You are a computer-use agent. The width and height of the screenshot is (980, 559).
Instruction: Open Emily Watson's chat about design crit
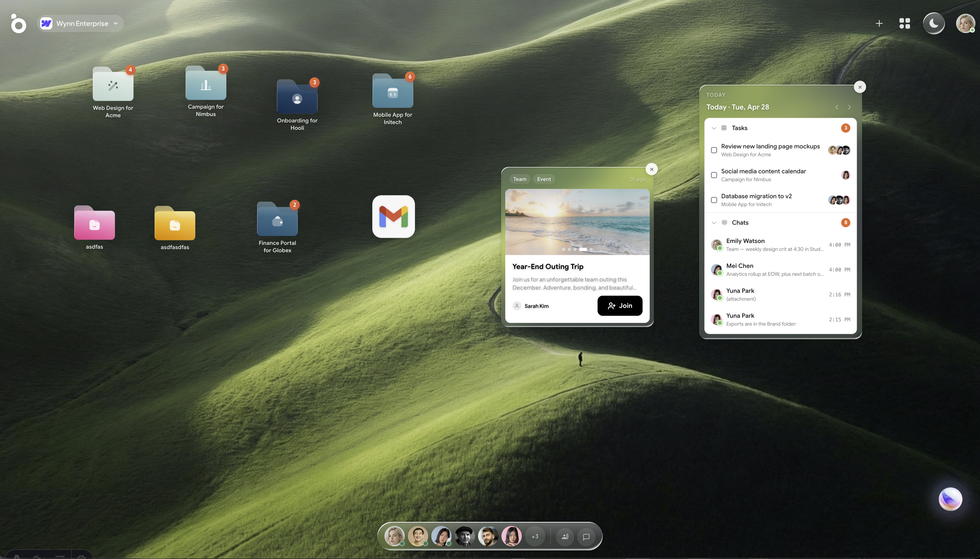pyautogui.click(x=780, y=245)
